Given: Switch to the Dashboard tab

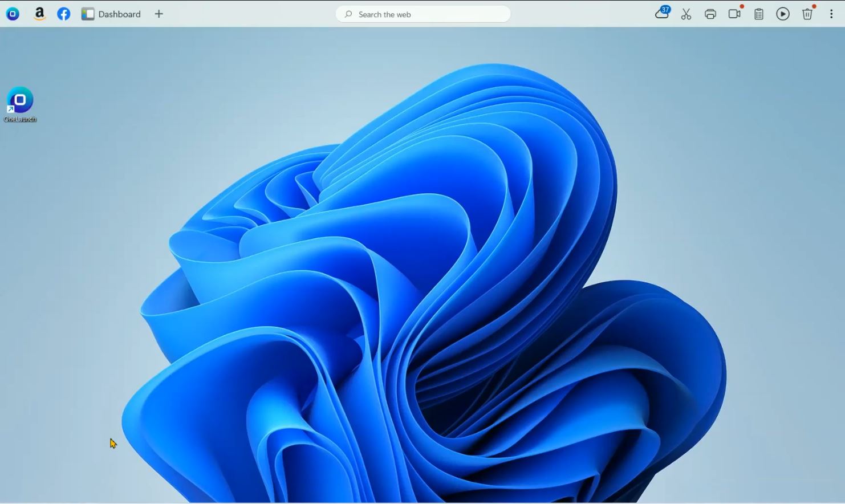Looking at the screenshot, I should 119,14.
